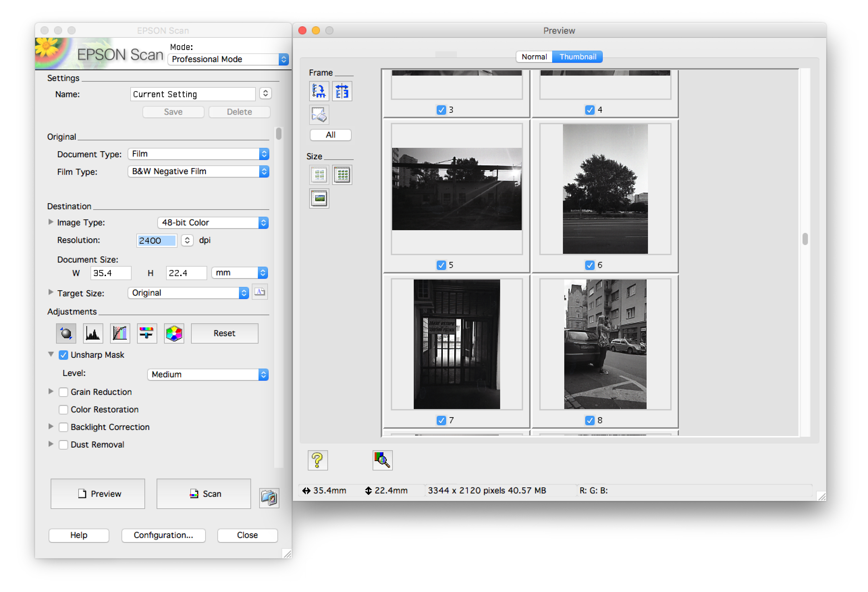Screen dimensions: 868x592
Task: Expand the Target Size disclosure triangle
Action: click(51, 292)
